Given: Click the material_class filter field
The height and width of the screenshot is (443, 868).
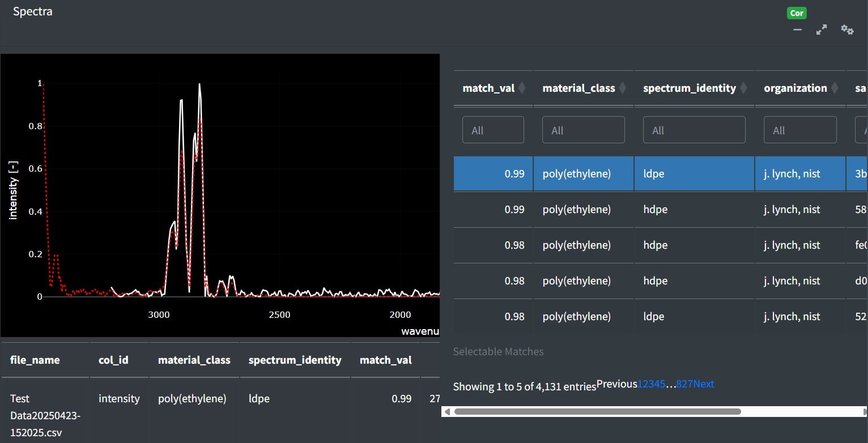Looking at the screenshot, I should (x=584, y=130).
